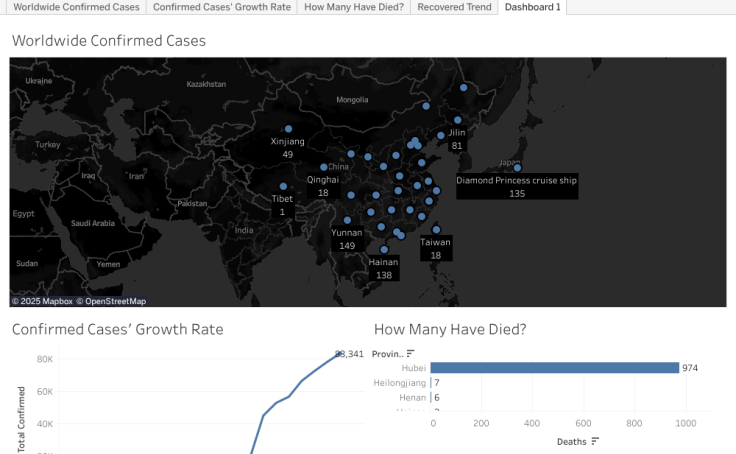Click the Heilongjiang province label
Viewport: 736px width, 454px height.
400,383
